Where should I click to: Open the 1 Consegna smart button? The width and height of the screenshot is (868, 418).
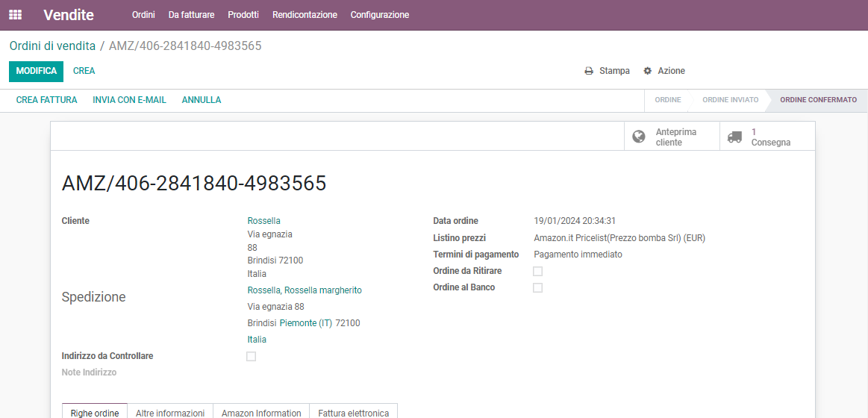click(767, 137)
